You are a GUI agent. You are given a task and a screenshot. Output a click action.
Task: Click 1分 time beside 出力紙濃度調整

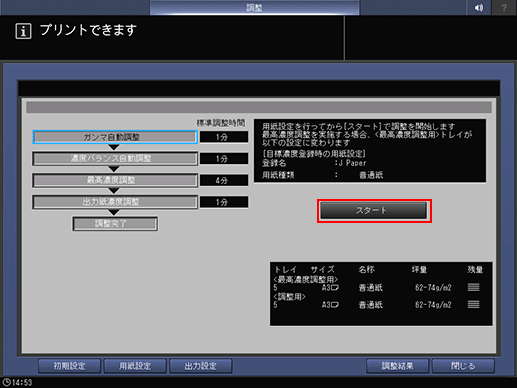pos(224,202)
